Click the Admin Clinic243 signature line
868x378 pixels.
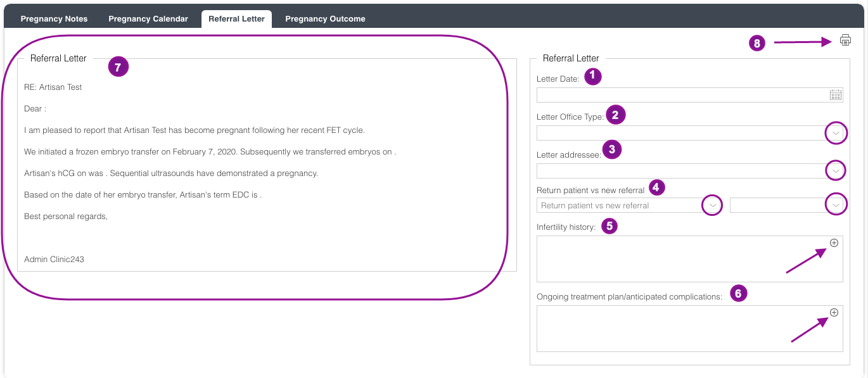[x=54, y=259]
